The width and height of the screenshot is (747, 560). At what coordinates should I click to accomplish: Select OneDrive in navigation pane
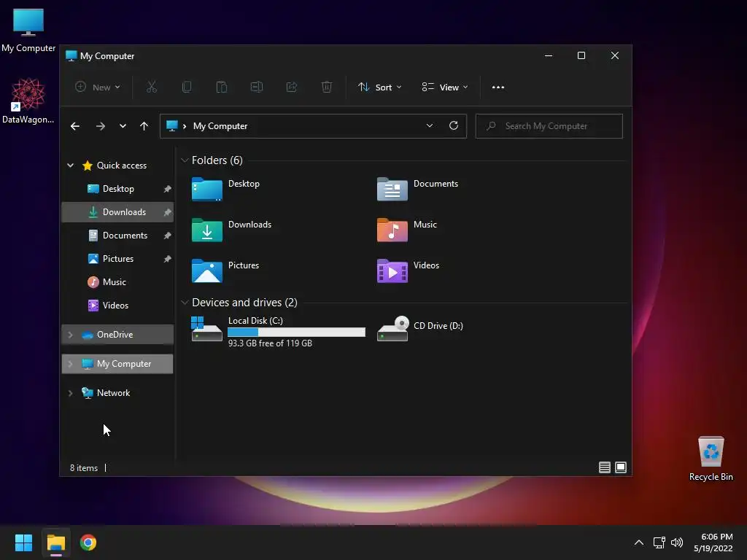point(117,335)
